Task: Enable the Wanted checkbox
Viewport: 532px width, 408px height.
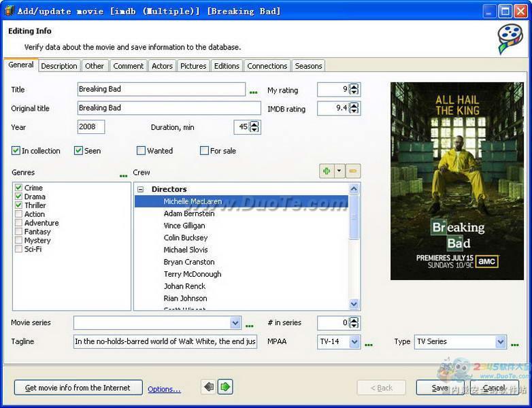Action: (x=141, y=150)
